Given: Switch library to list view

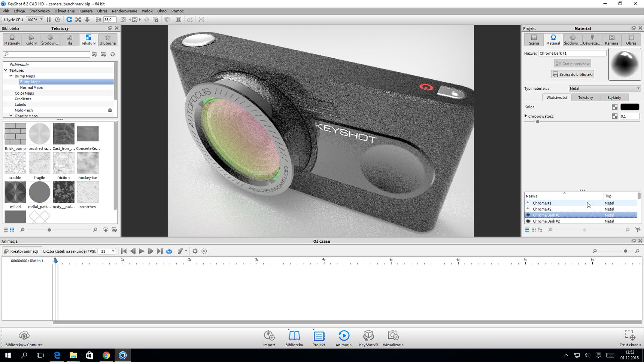Looking at the screenshot, I should [6, 230].
